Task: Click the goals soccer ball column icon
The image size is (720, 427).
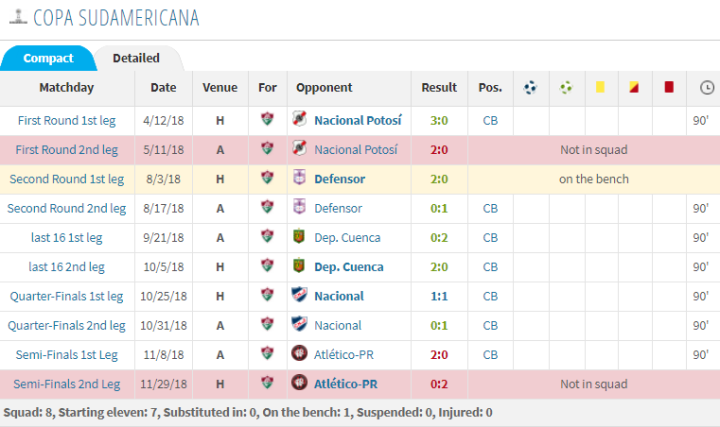Action: [530, 88]
